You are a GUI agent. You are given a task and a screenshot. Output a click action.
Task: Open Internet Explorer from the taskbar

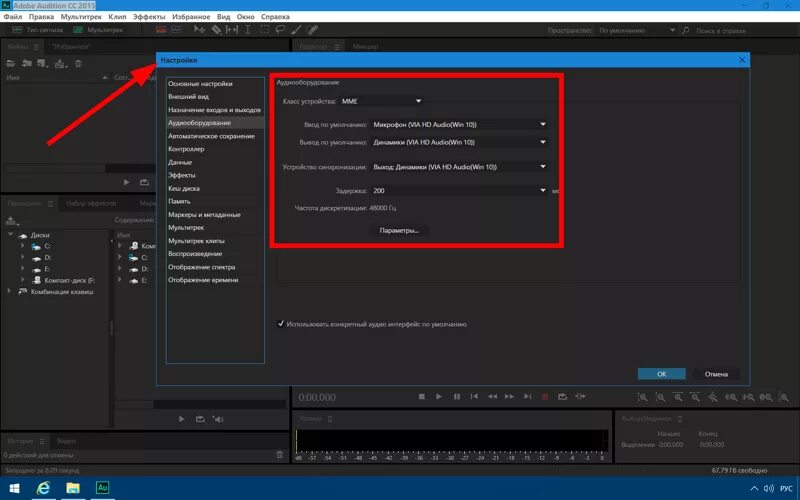[44, 488]
